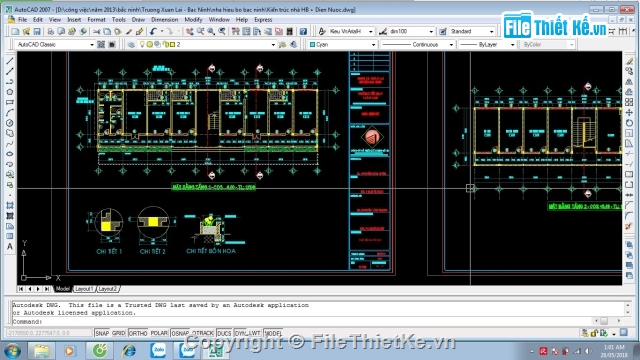The image size is (640, 360).
Task: Select the Rotate modify tool
Action: point(629,123)
